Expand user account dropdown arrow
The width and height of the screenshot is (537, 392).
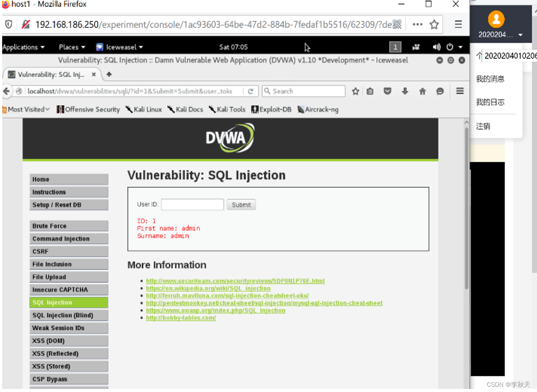pyautogui.click(x=520, y=35)
